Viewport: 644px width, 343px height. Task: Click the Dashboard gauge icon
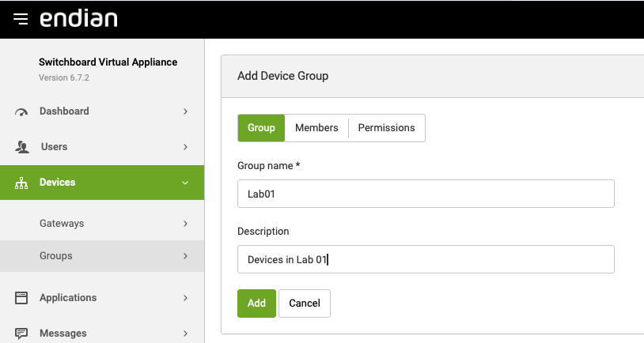(21, 112)
